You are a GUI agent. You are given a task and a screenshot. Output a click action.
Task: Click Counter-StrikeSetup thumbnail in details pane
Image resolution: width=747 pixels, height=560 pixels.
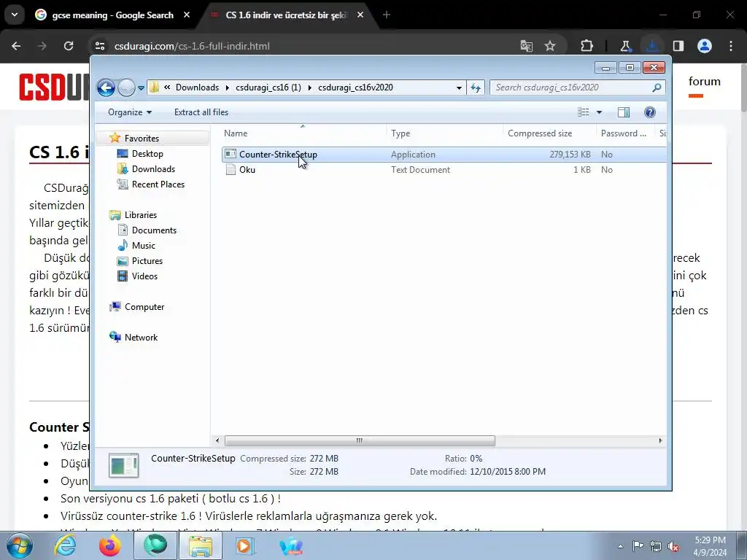tap(124, 465)
